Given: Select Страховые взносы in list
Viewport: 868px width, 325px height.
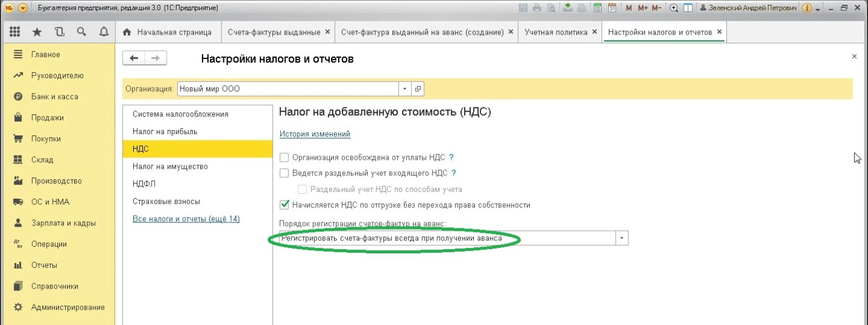Looking at the screenshot, I should (x=198, y=201).
